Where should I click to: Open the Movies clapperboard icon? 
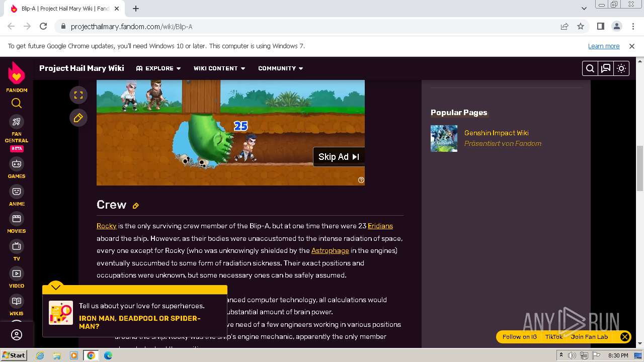coord(17,219)
